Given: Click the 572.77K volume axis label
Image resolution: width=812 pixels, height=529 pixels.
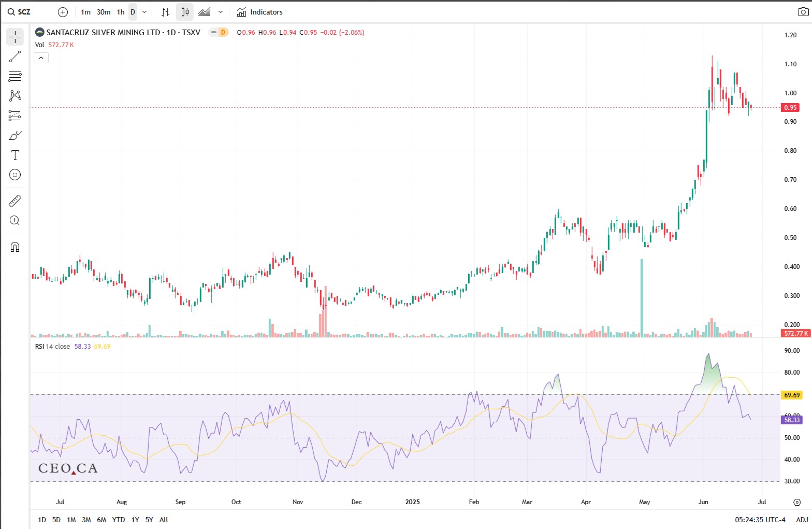Looking at the screenshot, I should 795,333.
